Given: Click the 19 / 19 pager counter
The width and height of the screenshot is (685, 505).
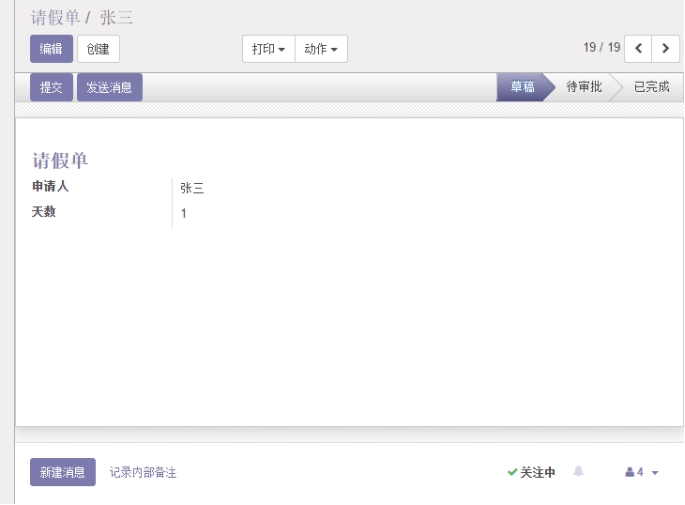Looking at the screenshot, I should click(x=601, y=48).
